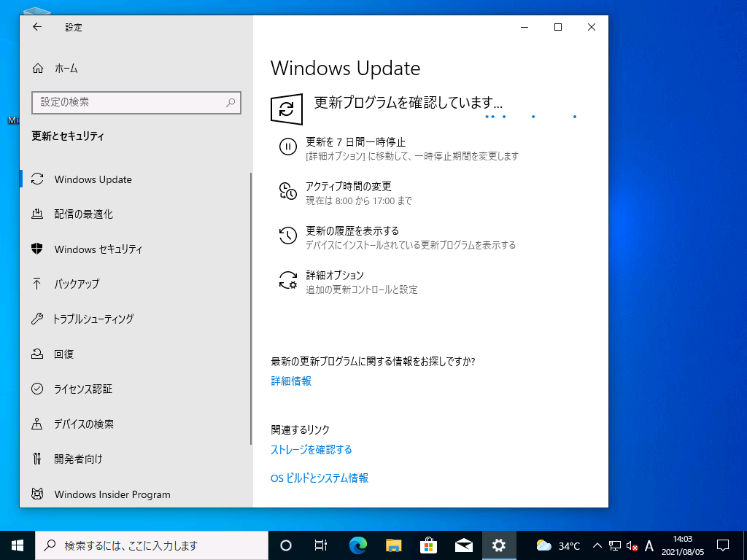Open Windows Insider Program page
Viewport: 747px width, 560px height.
click(x=136, y=494)
